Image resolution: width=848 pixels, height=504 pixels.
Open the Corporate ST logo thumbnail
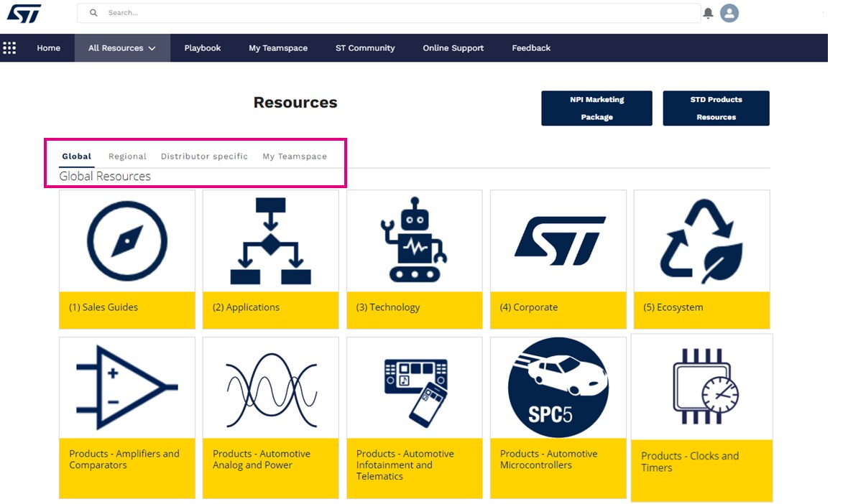tap(558, 241)
